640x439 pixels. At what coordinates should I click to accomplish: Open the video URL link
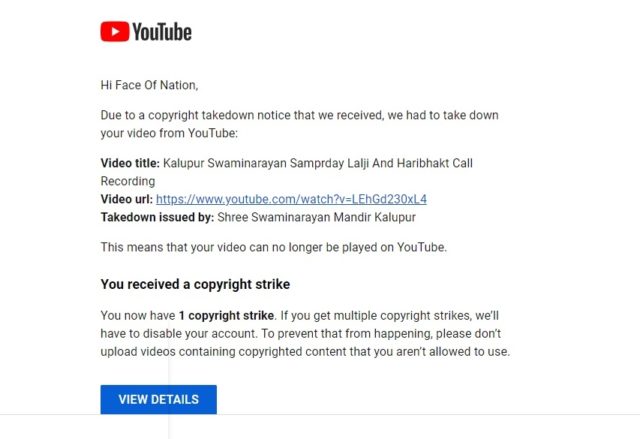pos(291,199)
